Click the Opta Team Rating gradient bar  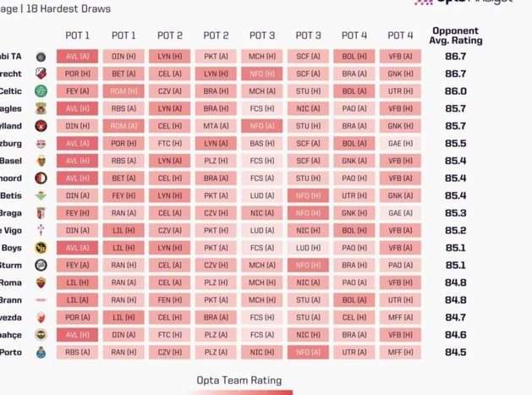point(239,392)
